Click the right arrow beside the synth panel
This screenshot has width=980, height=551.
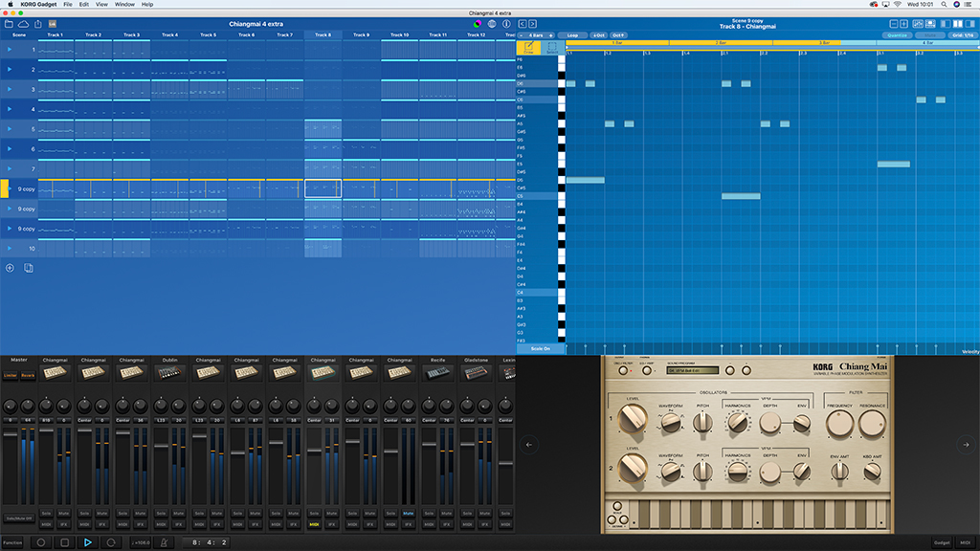click(x=966, y=445)
